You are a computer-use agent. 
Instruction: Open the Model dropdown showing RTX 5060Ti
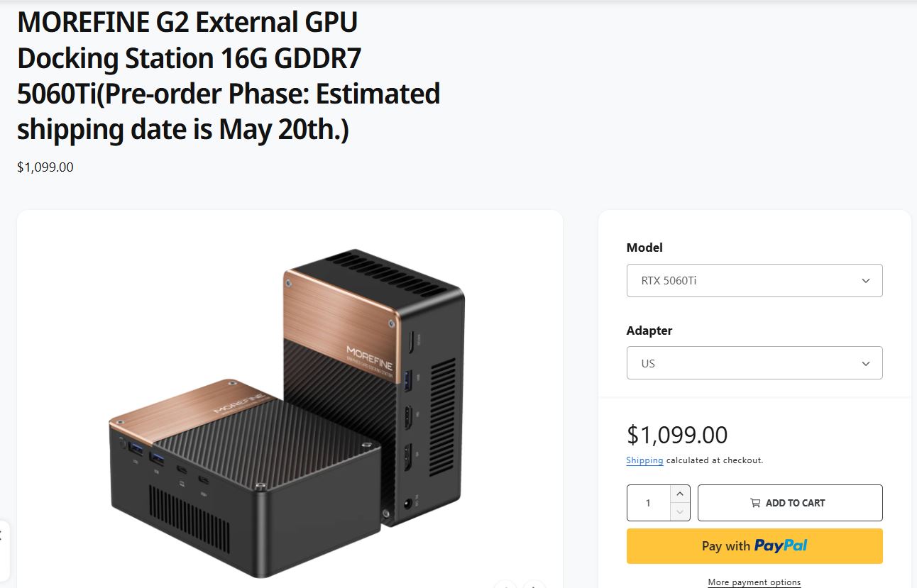pyautogui.click(x=754, y=280)
